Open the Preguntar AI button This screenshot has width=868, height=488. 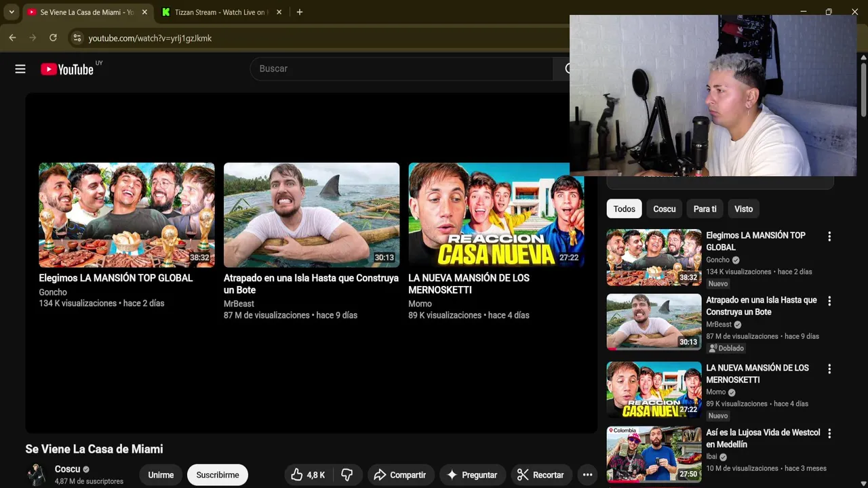tap(472, 475)
